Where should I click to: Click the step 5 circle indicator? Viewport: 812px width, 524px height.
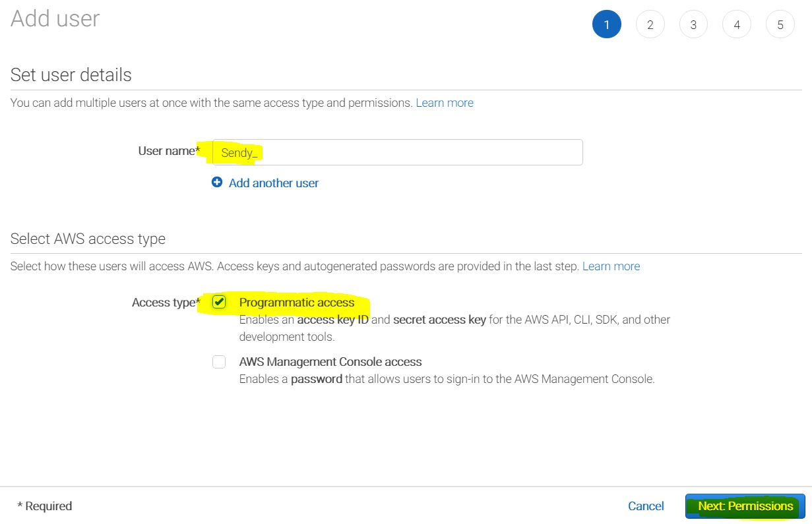coord(780,25)
